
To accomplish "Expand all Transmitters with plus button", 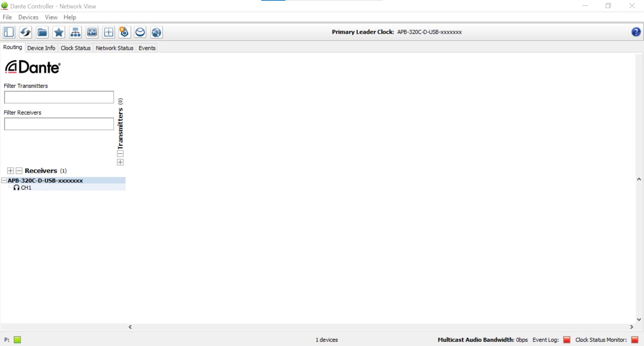I will coord(120,162).
